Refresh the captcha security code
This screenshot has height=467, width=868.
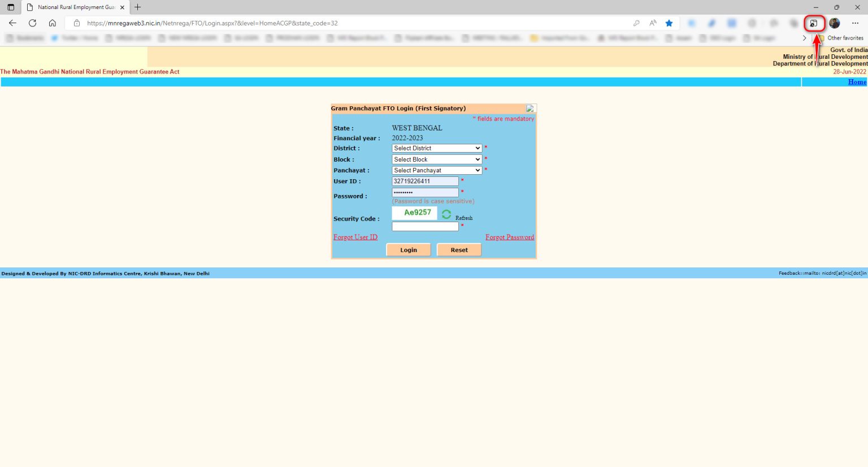click(446, 214)
